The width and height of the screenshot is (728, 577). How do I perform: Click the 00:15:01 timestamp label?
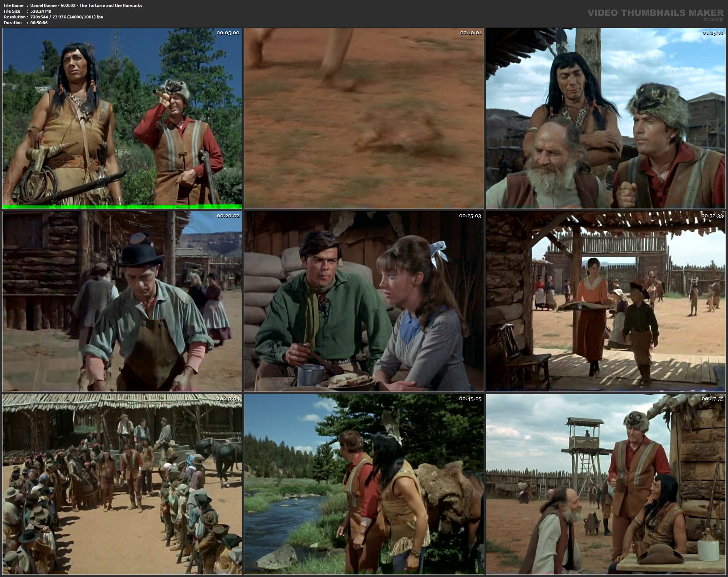point(713,33)
